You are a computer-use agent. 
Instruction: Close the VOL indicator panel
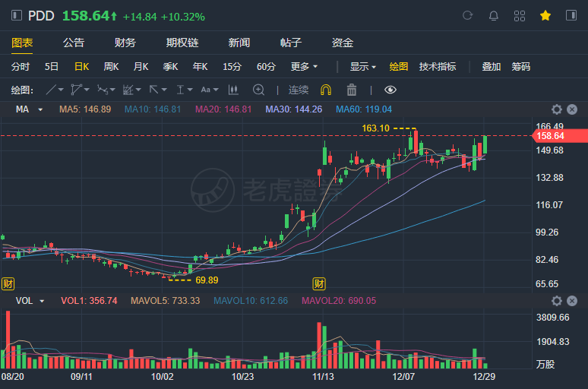572,301
